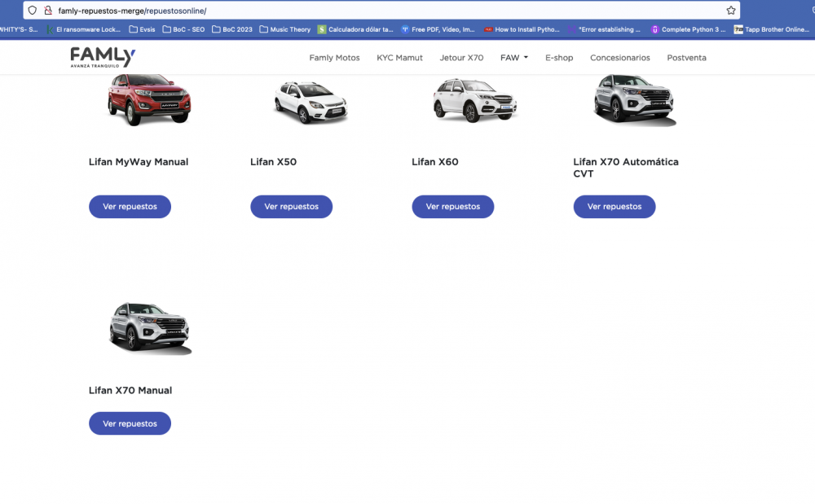Click the Famly logo
This screenshot has width=815, height=504.
coord(103,57)
